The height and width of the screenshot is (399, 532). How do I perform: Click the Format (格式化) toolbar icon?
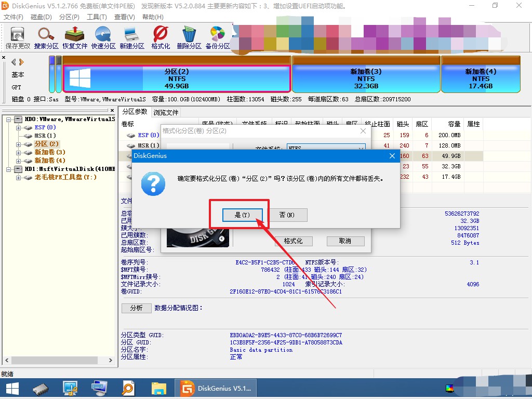click(161, 37)
